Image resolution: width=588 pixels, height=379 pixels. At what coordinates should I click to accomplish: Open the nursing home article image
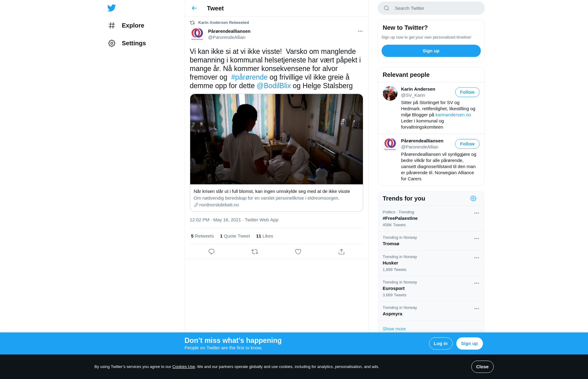click(276, 139)
